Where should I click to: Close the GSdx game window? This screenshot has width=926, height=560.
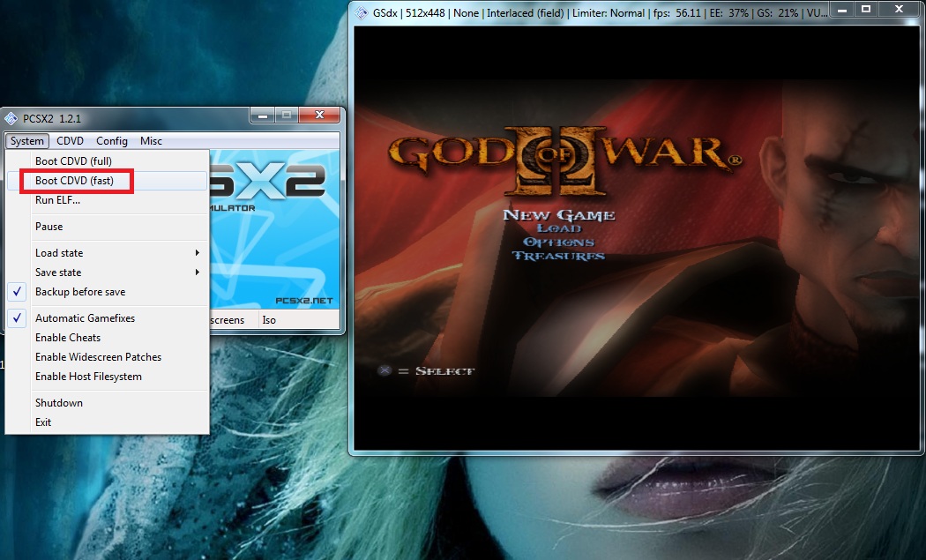[x=900, y=9]
